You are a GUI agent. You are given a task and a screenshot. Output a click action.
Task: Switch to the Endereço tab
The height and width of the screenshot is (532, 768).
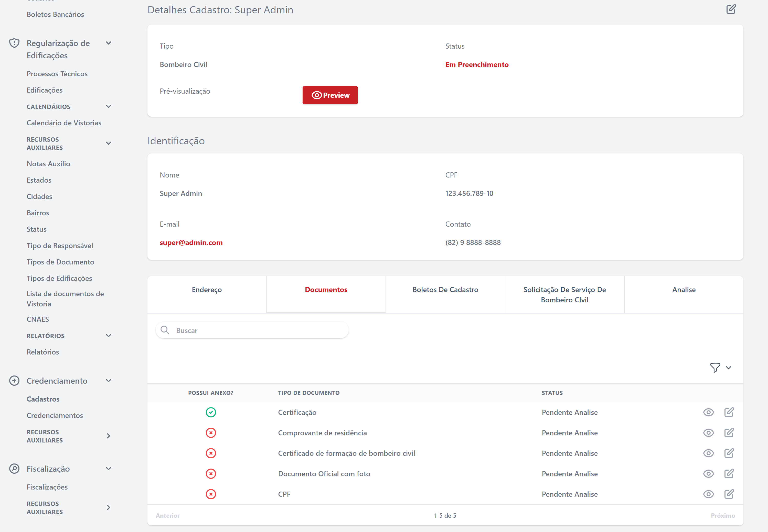[x=207, y=290]
